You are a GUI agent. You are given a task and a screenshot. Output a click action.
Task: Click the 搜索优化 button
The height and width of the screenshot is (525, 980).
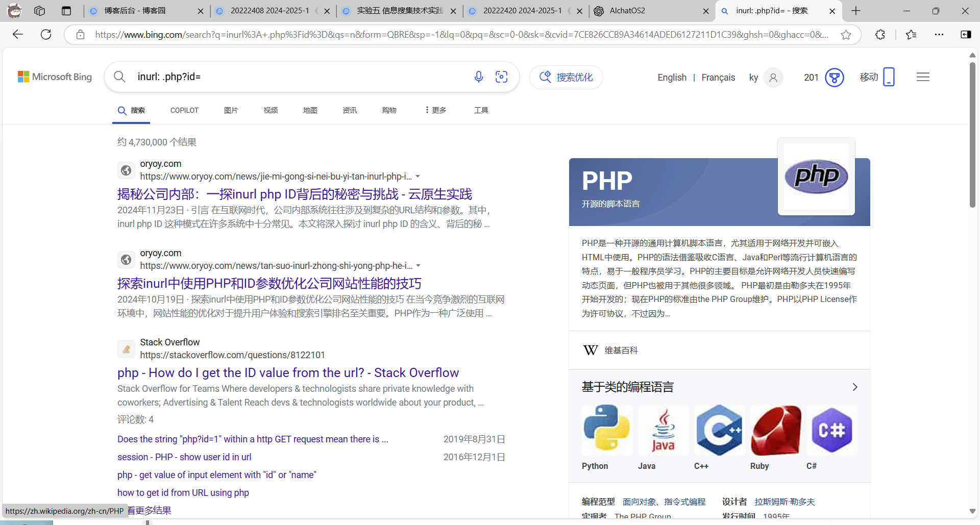(x=566, y=77)
